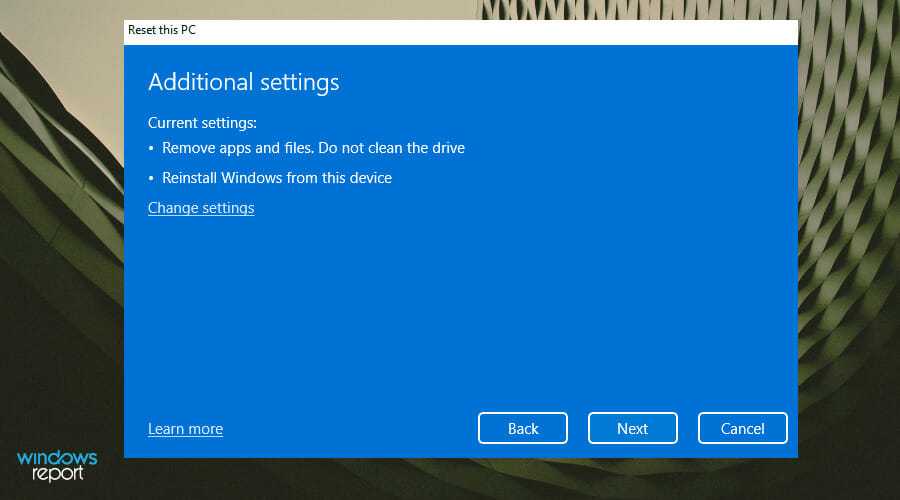This screenshot has height=500, width=900.
Task: Select 'Reinstall Windows from this device' text
Action: pyautogui.click(x=277, y=178)
